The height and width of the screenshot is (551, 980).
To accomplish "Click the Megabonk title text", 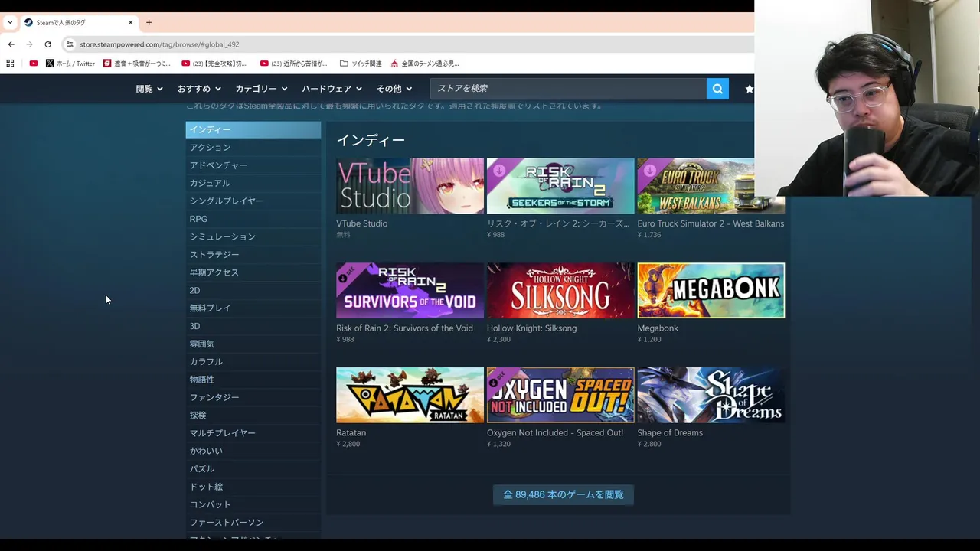I will [658, 328].
